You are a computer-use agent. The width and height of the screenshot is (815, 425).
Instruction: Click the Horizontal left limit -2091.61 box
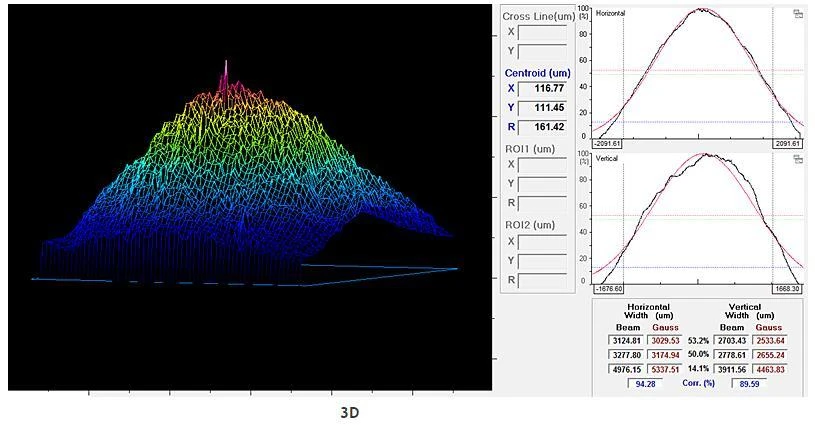(x=609, y=144)
